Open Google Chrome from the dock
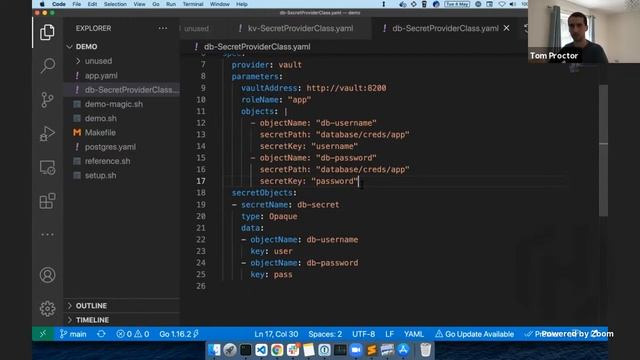 277,350
